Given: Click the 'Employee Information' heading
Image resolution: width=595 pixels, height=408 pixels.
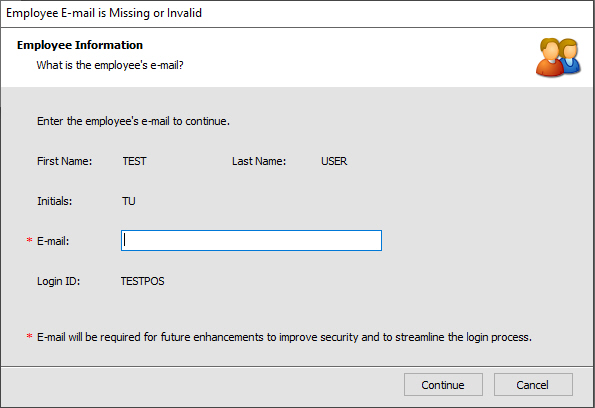Looking at the screenshot, I should (x=80, y=45).
